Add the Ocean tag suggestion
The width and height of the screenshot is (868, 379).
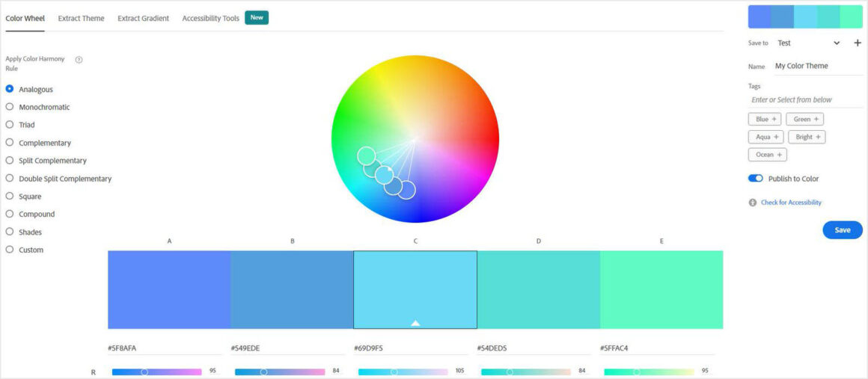click(767, 155)
